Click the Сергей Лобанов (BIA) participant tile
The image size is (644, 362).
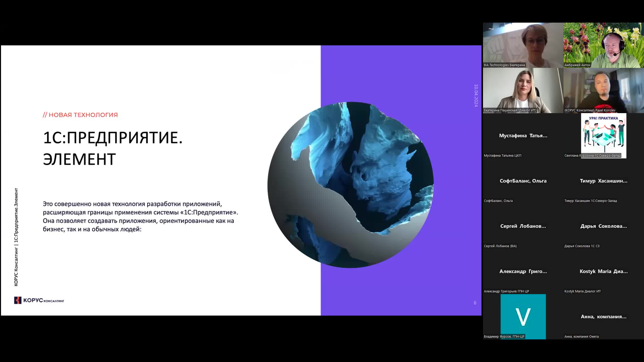tap(523, 226)
